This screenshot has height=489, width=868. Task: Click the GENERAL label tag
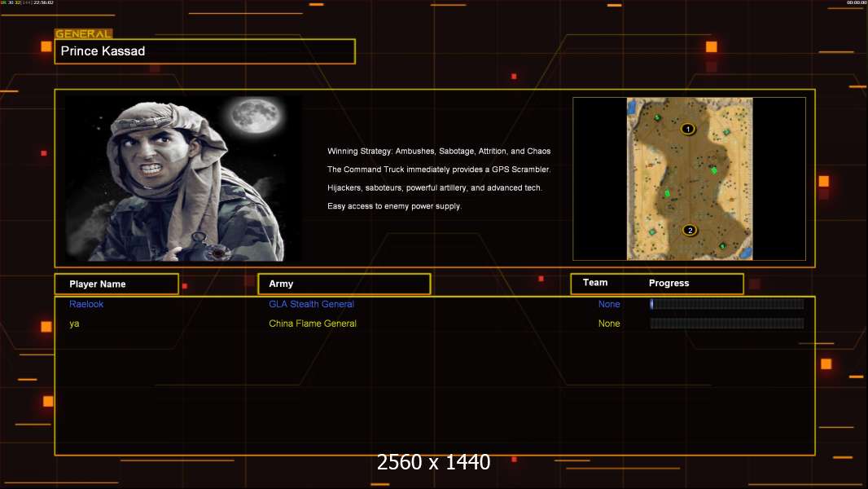pos(83,34)
